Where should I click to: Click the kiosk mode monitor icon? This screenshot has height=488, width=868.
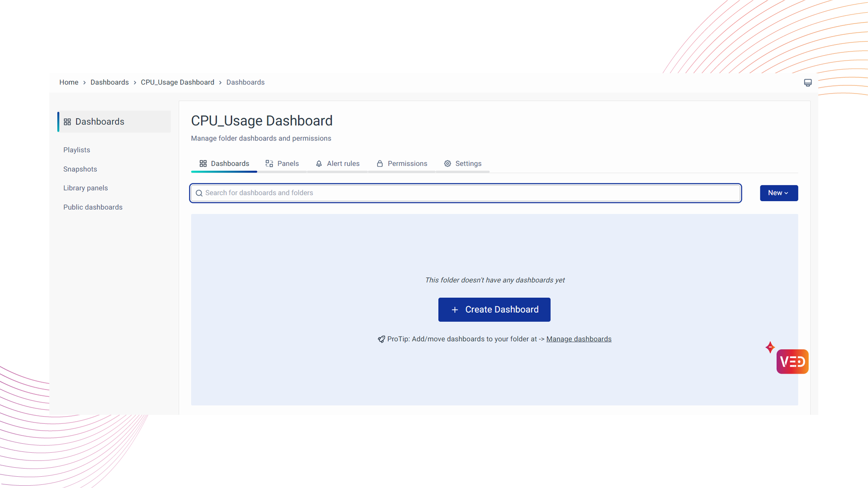(x=808, y=83)
